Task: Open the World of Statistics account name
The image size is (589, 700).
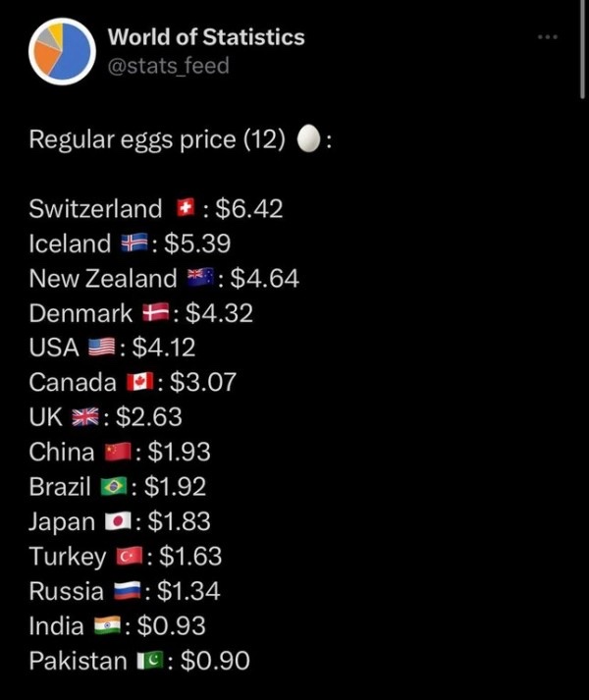Action: click(205, 37)
